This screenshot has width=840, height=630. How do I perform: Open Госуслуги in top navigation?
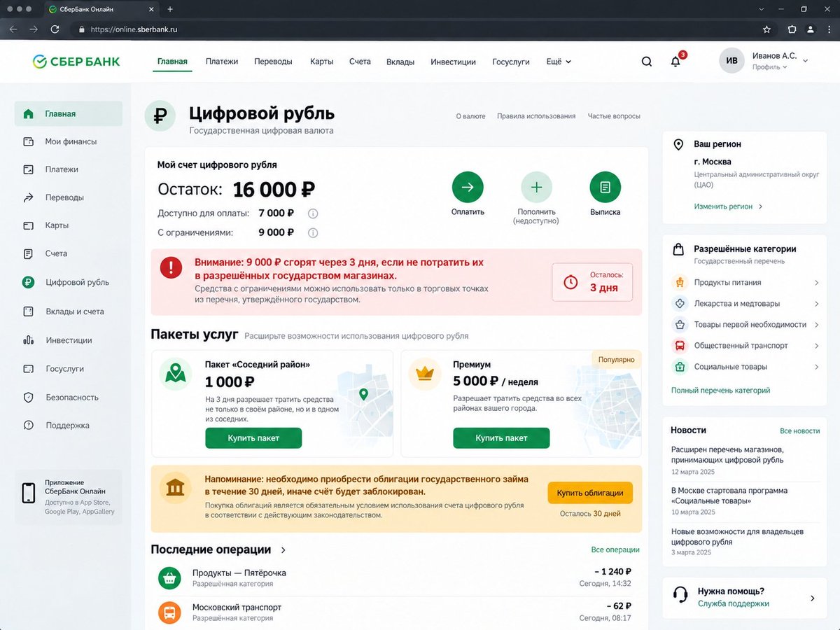click(x=511, y=62)
